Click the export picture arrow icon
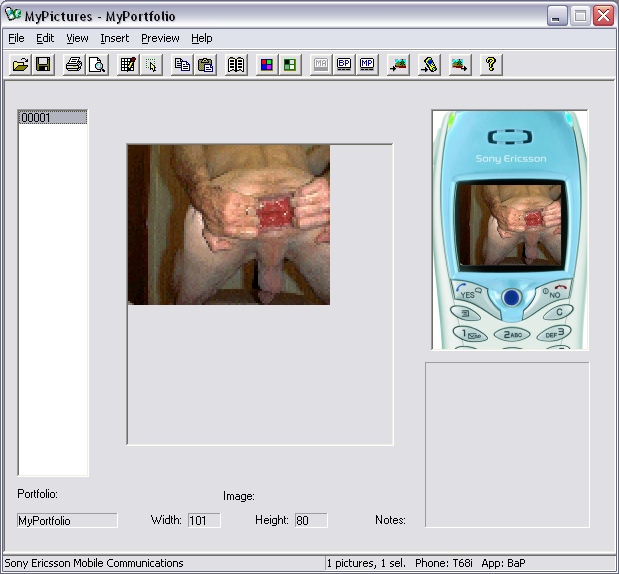Image resolution: width=619 pixels, height=574 pixels. (460, 64)
